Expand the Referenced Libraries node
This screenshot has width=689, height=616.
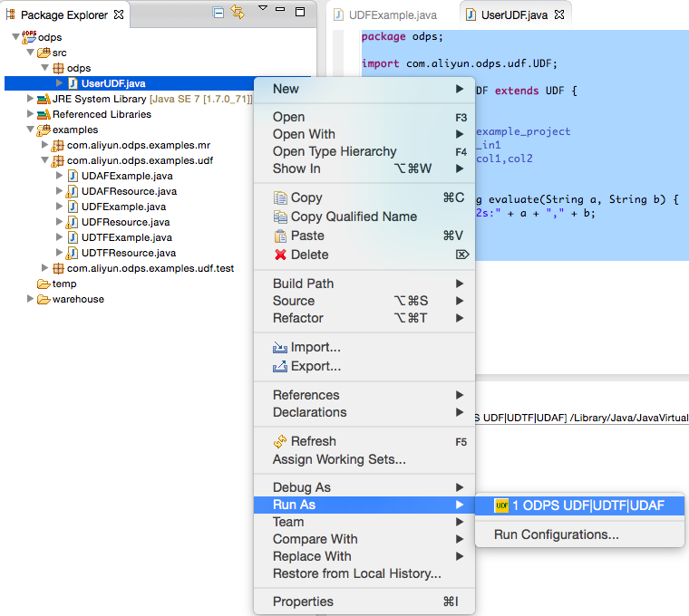click(30, 114)
